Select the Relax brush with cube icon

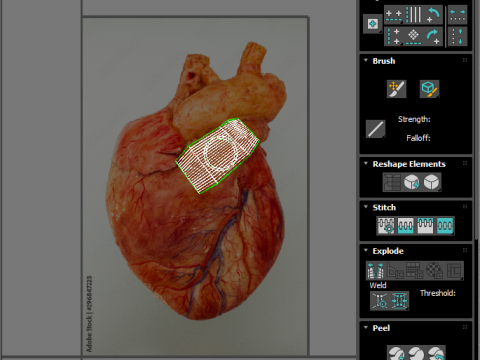click(x=429, y=89)
